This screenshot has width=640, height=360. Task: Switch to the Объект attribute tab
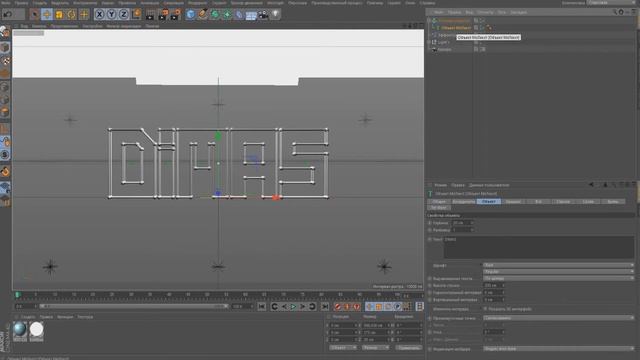click(x=489, y=202)
